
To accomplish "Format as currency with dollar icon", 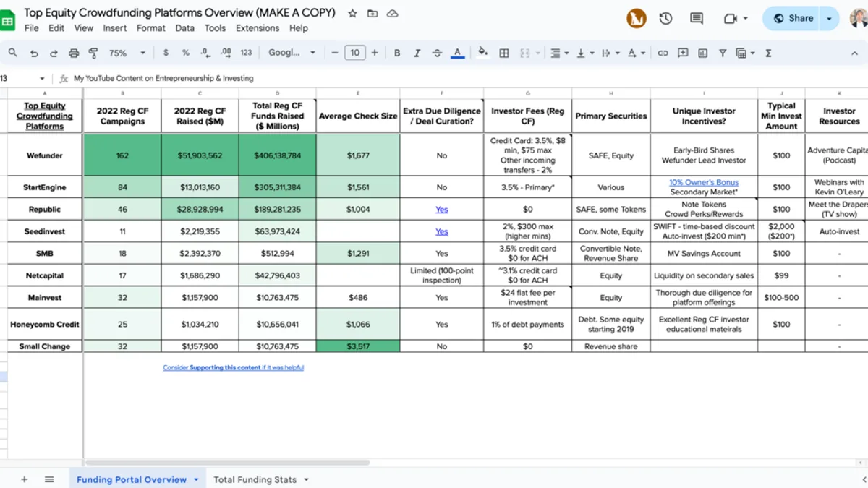I will point(166,53).
